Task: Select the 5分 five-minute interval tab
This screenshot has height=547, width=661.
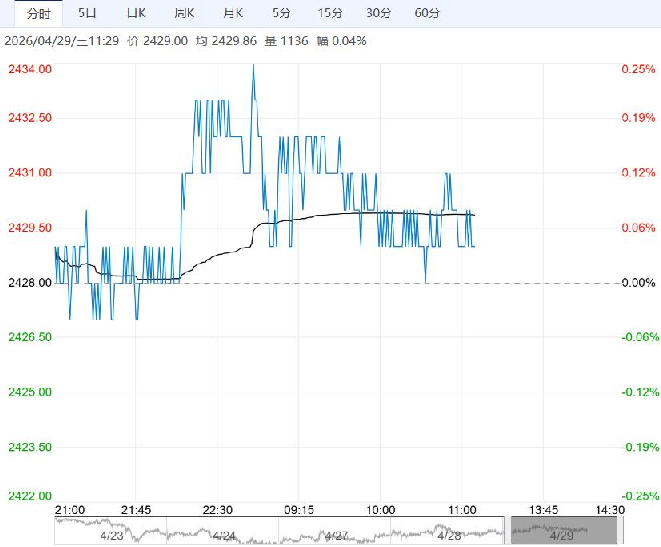Action: click(281, 13)
